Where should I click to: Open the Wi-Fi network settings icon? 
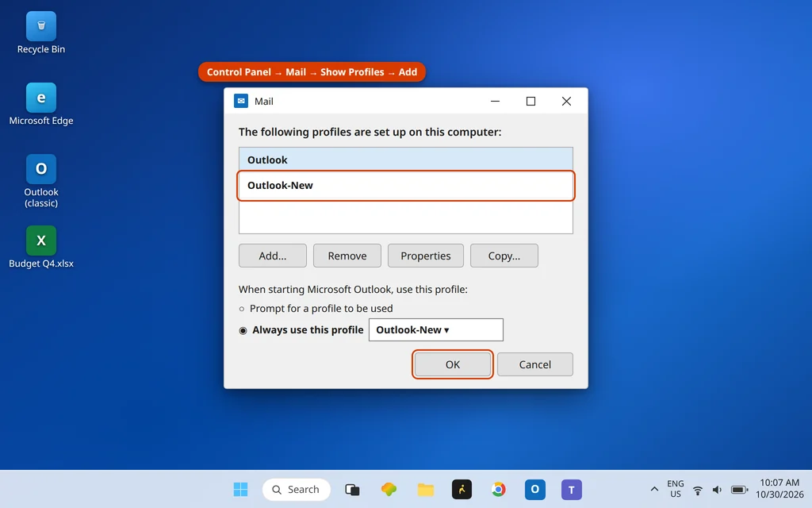pos(698,490)
